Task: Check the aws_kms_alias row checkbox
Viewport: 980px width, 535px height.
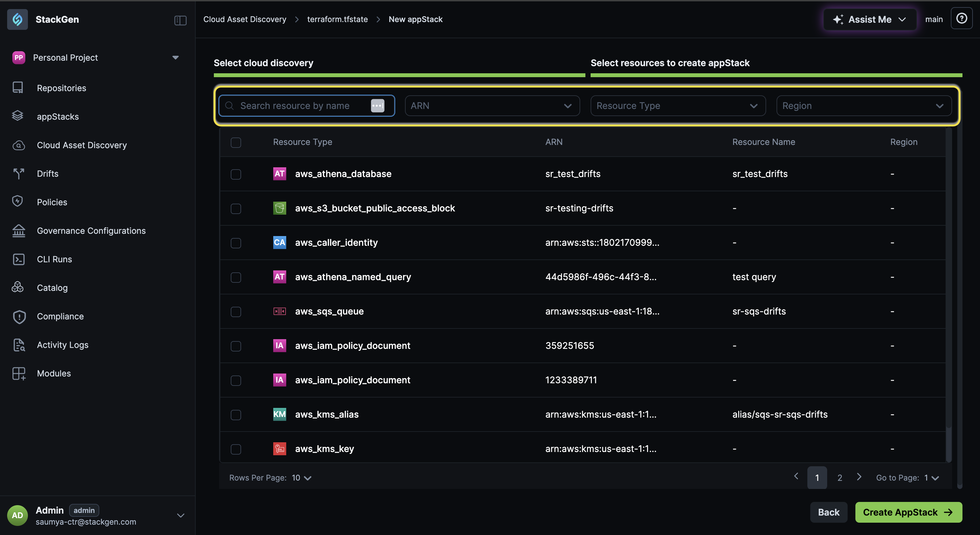Action: tap(236, 415)
